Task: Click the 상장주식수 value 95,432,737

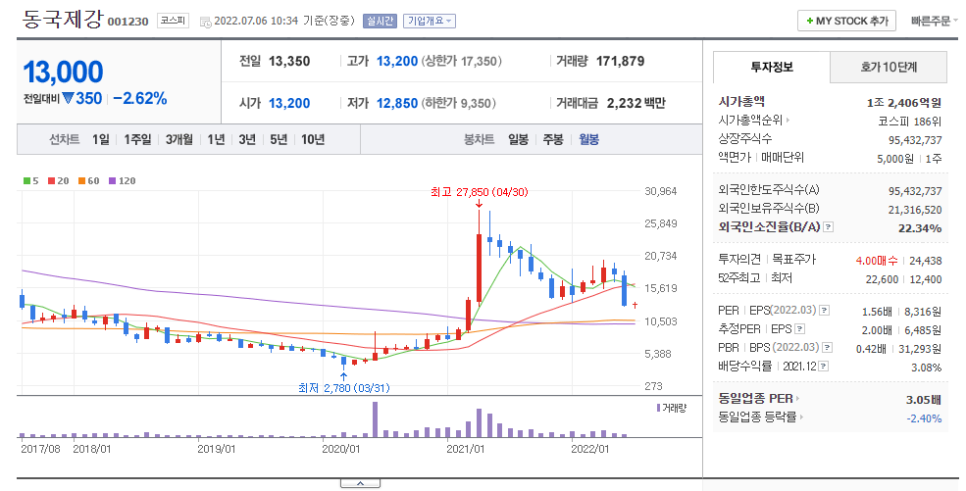Action: [915, 140]
